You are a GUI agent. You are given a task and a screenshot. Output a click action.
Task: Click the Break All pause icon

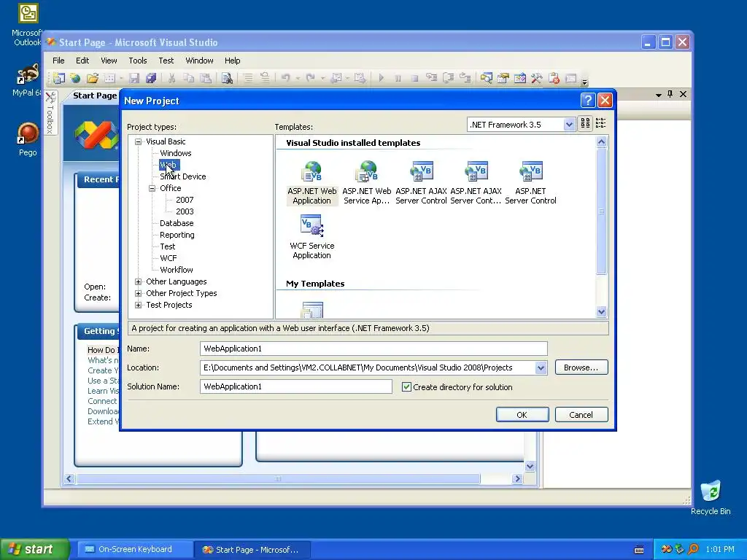pos(398,78)
